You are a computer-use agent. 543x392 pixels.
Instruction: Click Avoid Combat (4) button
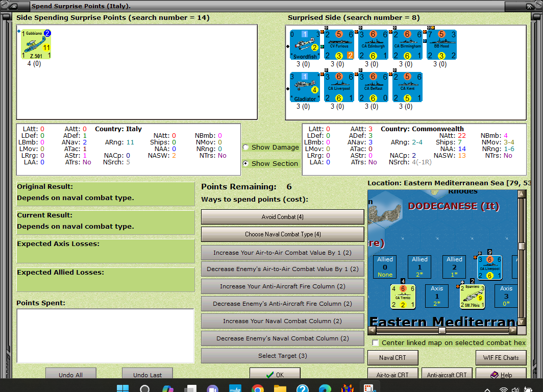283,217
